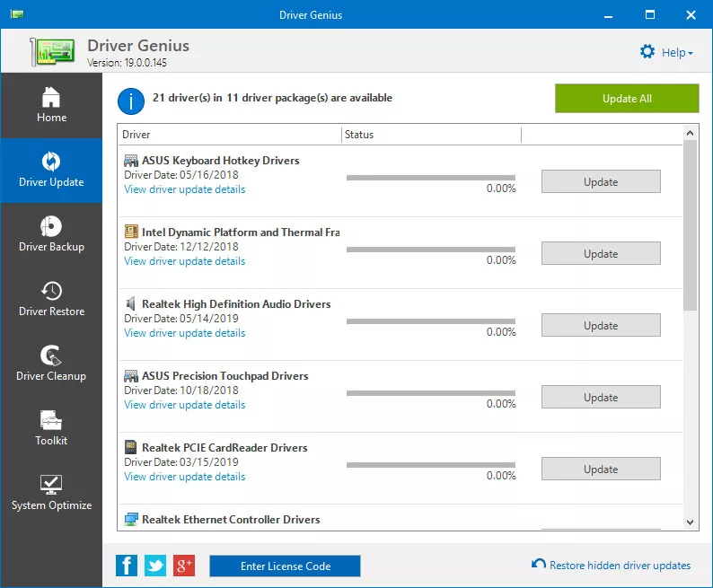Open the Driver Restore clock icon

pos(51,291)
